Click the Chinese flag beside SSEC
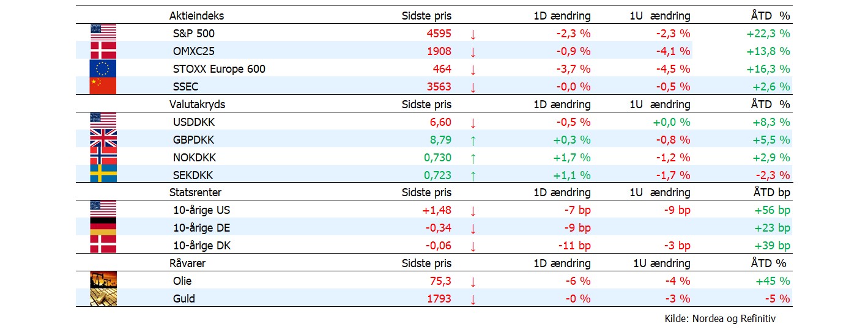Screen dimensions: 868x330 103,86
